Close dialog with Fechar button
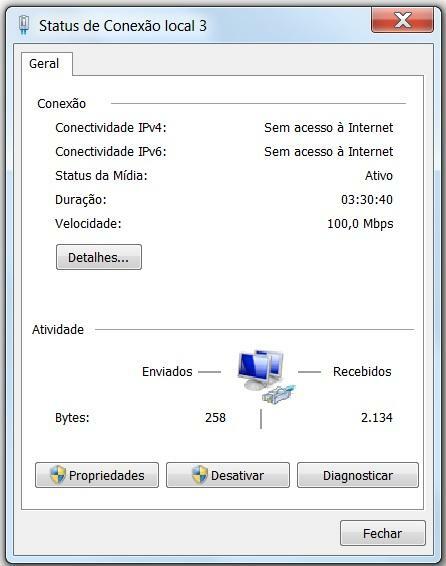This screenshot has width=446, height=566. pyautogui.click(x=383, y=533)
